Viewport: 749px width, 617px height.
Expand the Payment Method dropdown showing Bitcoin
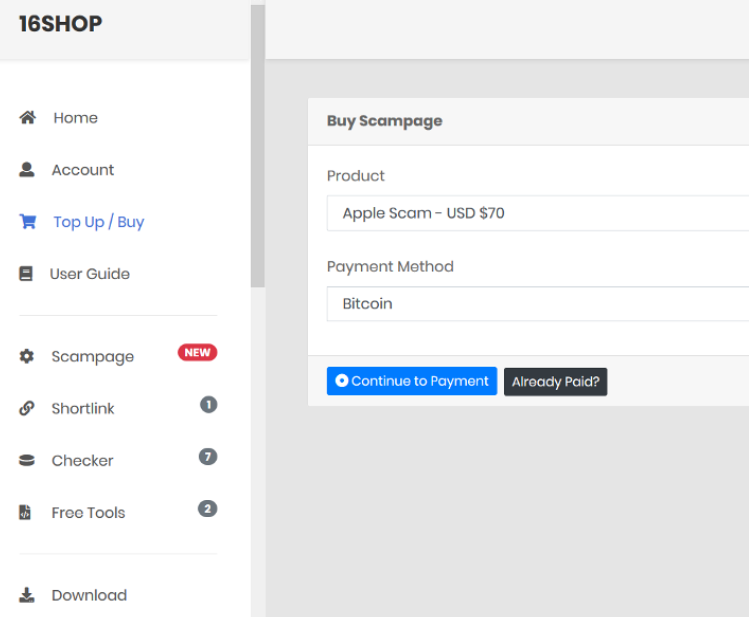coord(537,304)
